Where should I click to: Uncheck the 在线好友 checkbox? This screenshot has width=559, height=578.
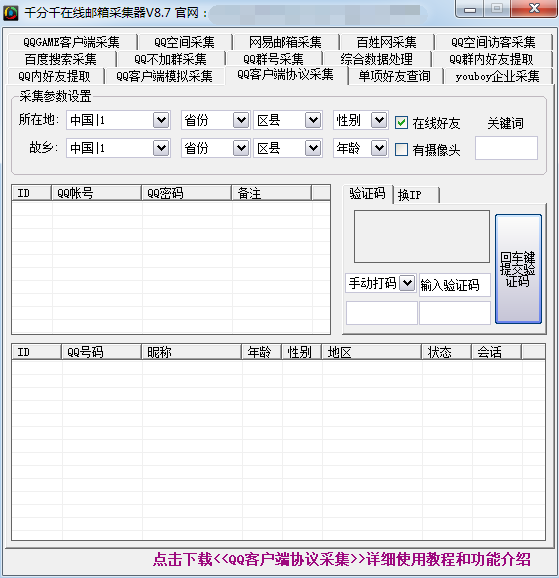coord(401,123)
